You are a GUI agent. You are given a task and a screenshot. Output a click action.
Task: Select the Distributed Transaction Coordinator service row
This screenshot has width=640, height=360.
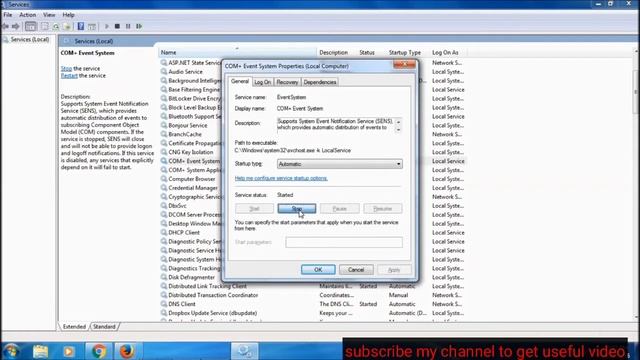313,295
